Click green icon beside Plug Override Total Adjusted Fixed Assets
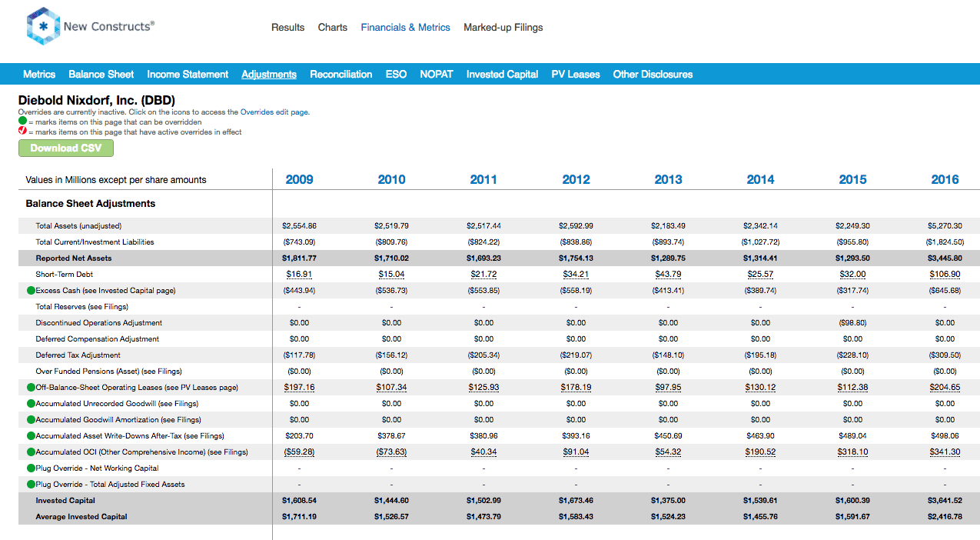 point(31,485)
